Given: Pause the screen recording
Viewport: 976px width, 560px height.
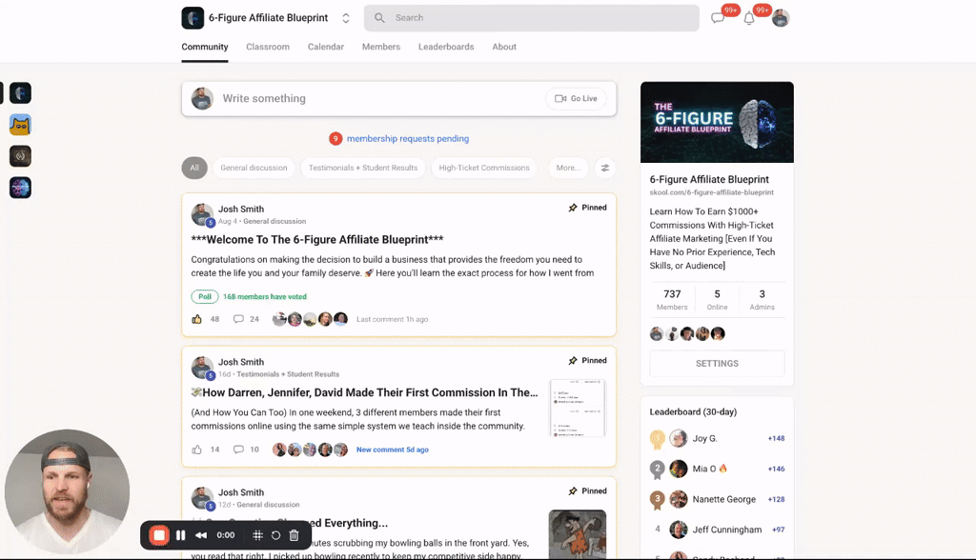Looking at the screenshot, I should point(180,535).
